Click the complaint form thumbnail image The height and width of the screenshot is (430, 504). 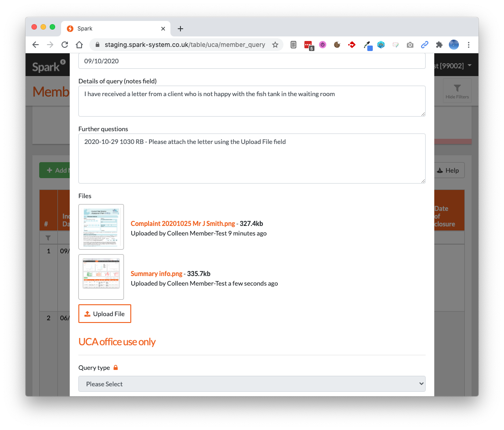tap(101, 227)
